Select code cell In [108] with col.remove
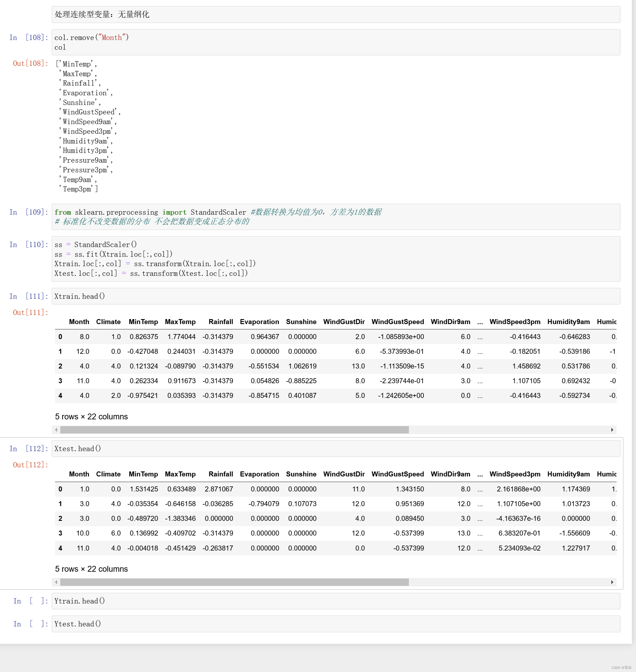 [336, 42]
